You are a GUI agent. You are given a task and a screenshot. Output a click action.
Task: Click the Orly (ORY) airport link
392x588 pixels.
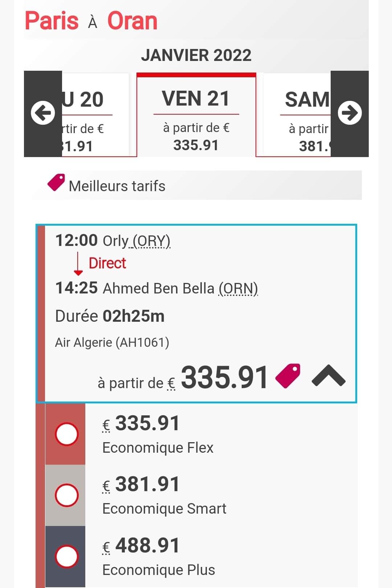[136, 241]
